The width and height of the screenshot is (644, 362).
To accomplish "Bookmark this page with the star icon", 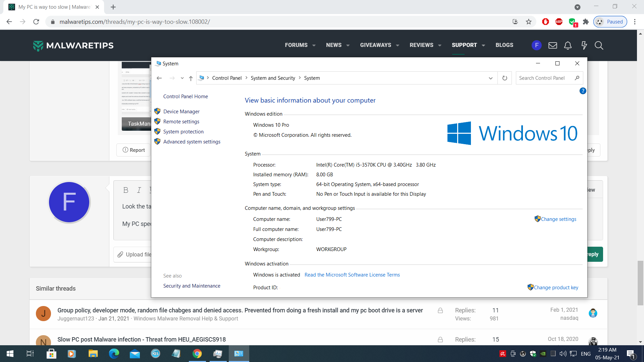I will coord(529,22).
